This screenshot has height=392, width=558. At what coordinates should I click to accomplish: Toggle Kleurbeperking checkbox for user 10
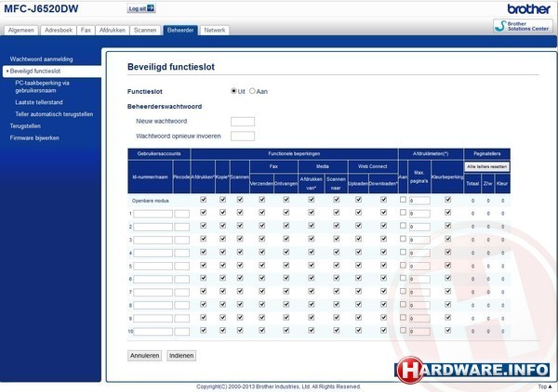[447, 331]
